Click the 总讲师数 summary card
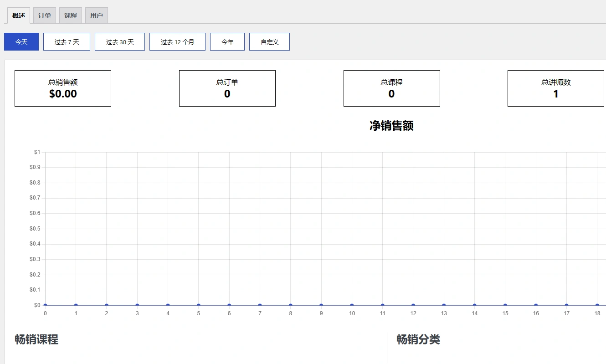 (556, 88)
